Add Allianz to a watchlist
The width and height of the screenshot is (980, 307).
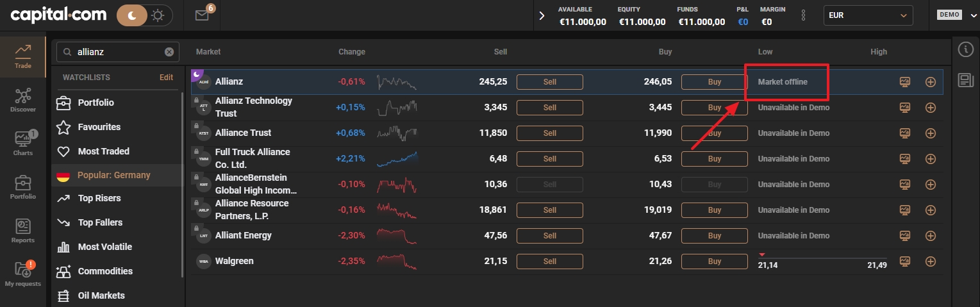pyautogui.click(x=931, y=82)
